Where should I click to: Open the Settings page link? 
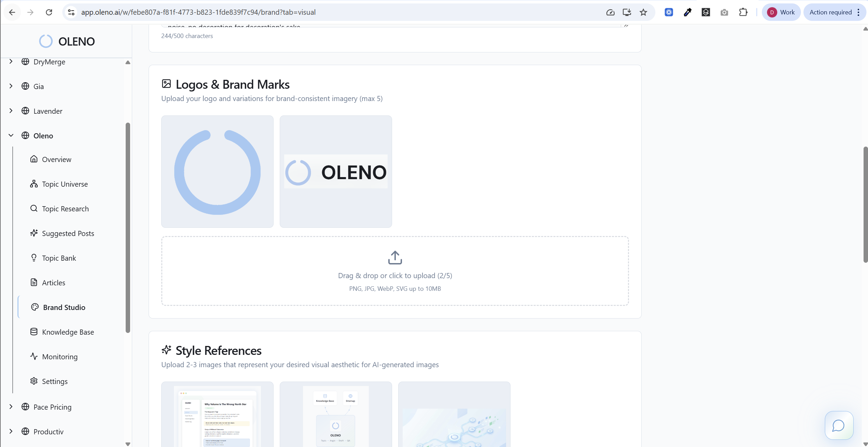(55, 381)
